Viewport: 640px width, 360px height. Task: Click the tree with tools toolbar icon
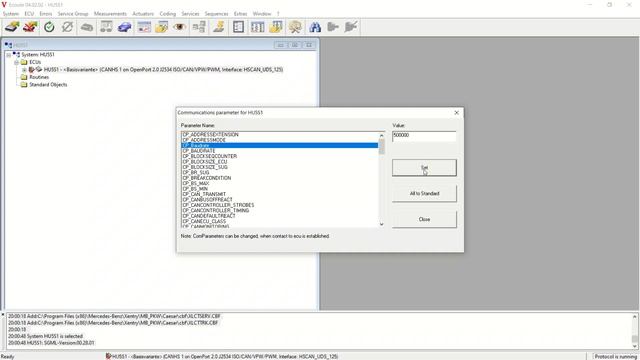(295, 27)
